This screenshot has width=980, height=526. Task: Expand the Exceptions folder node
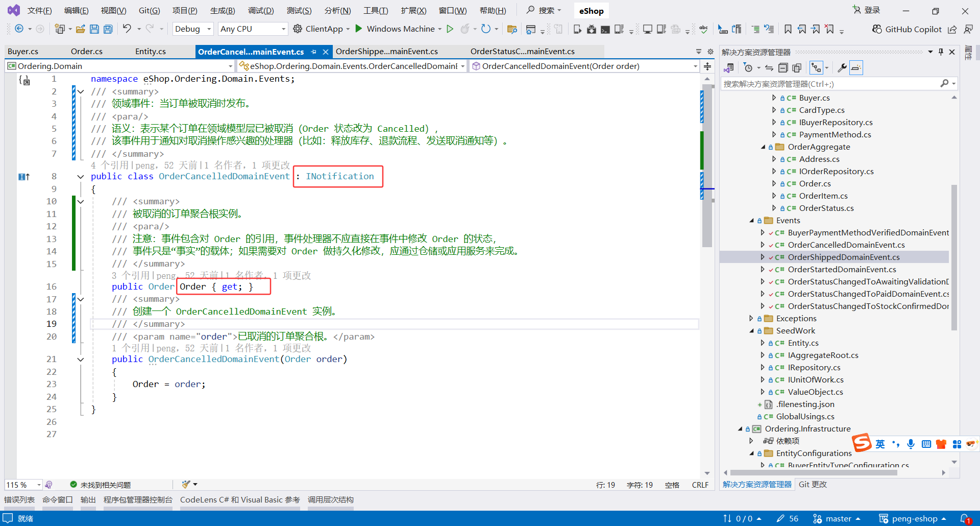point(751,319)
